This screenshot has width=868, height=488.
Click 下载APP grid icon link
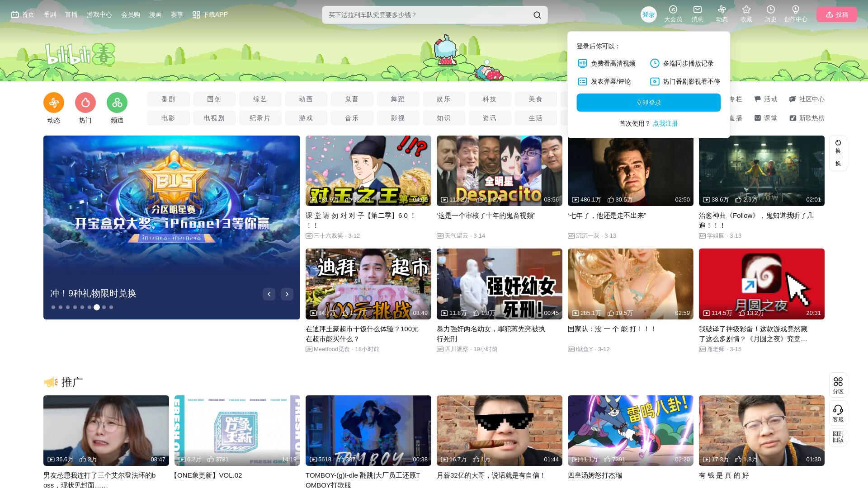[x=210, y=14]
